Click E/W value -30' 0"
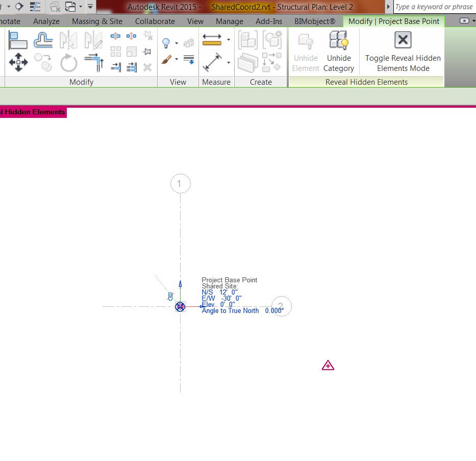The width and height of the screenshot is (476, 461). tap(231, 298)
